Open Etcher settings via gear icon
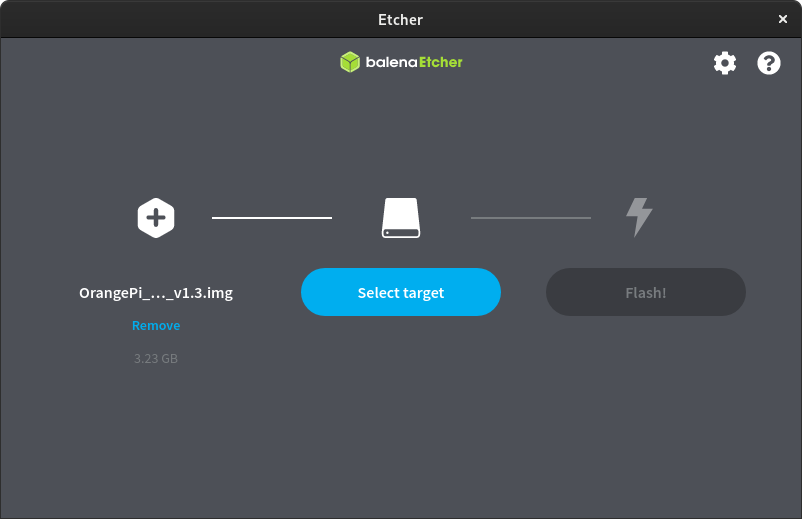The image size is (802, 519). click(725, 63)
